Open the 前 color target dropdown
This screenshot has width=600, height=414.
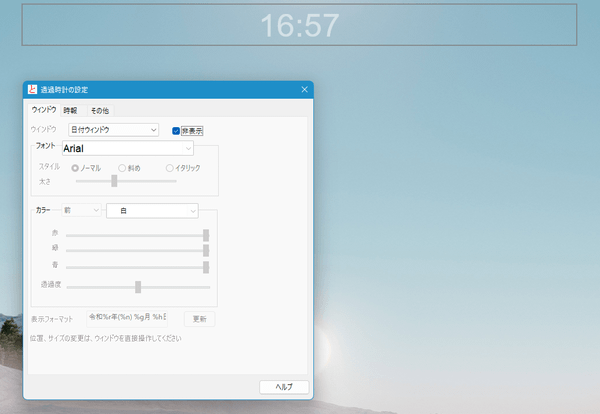81,211
